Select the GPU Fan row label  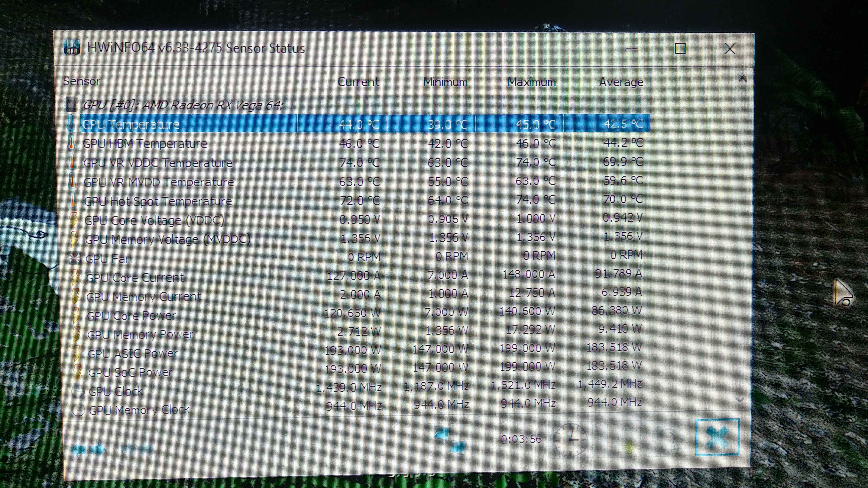click(x=108, y=259)
